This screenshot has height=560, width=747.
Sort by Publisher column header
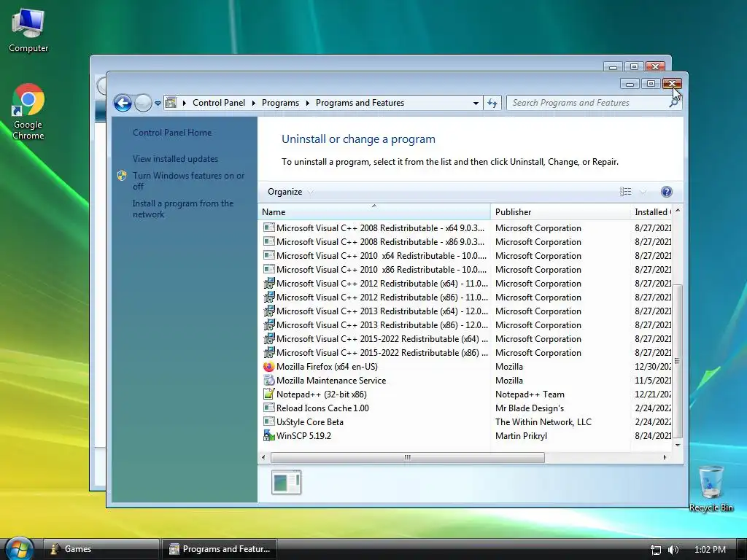560,212
